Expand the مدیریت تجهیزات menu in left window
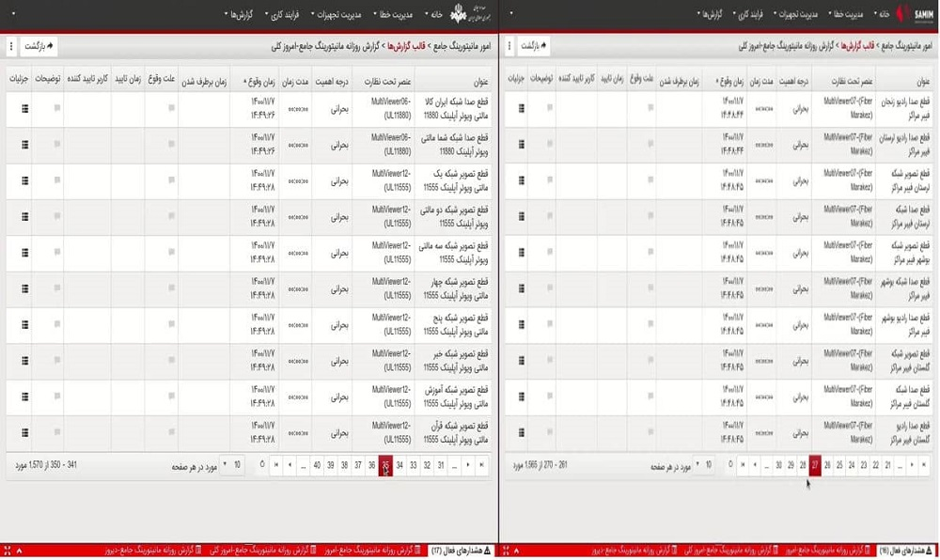Image resolution: width=940 pixels, height=560 pixels. tap(337, 14)
